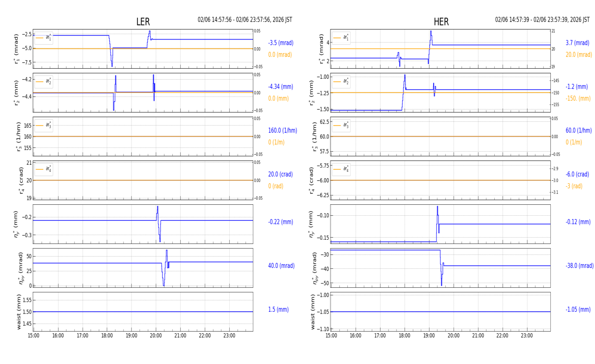
Task: Select the LER r1* (mrad) axis label
Action: (17, 49)
